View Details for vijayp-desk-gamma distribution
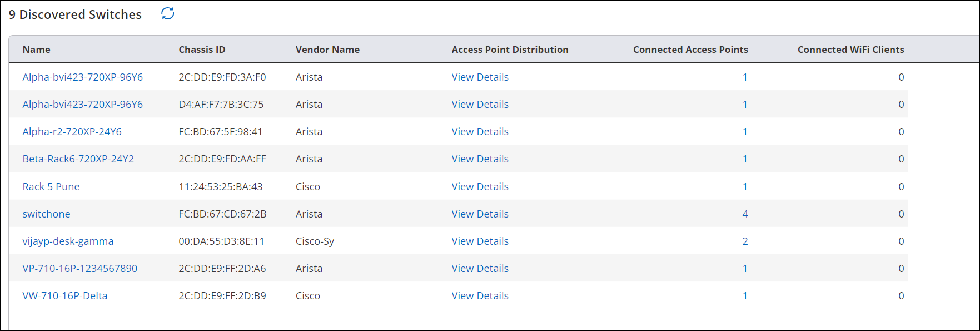The height and width of the screenshot is (331, 980). tap(479, 241)
